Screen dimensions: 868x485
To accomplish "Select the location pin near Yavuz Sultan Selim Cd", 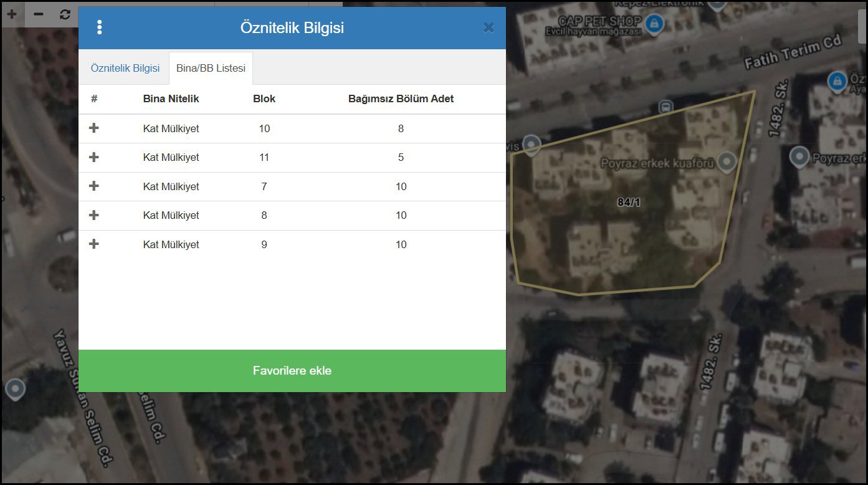I will [x=15, y=390].
